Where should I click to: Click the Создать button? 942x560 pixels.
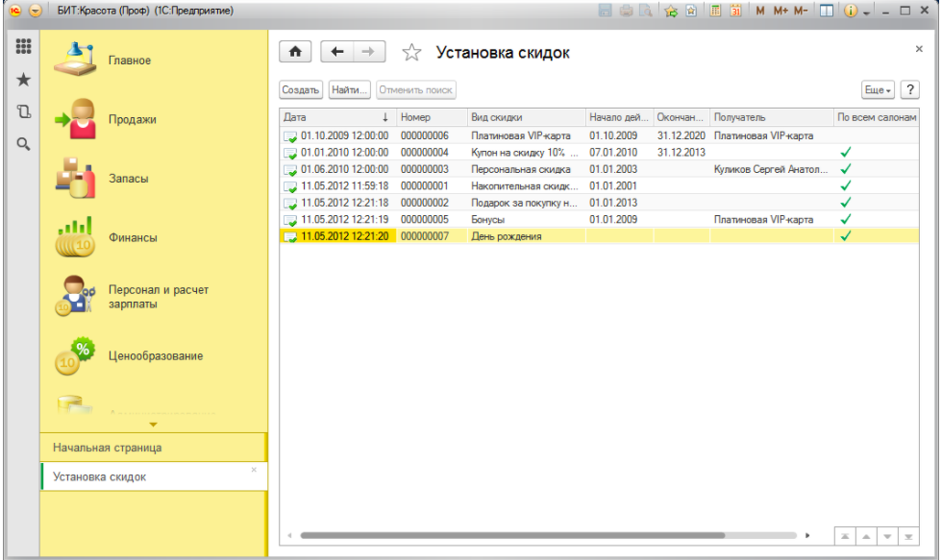click(300, 89)
